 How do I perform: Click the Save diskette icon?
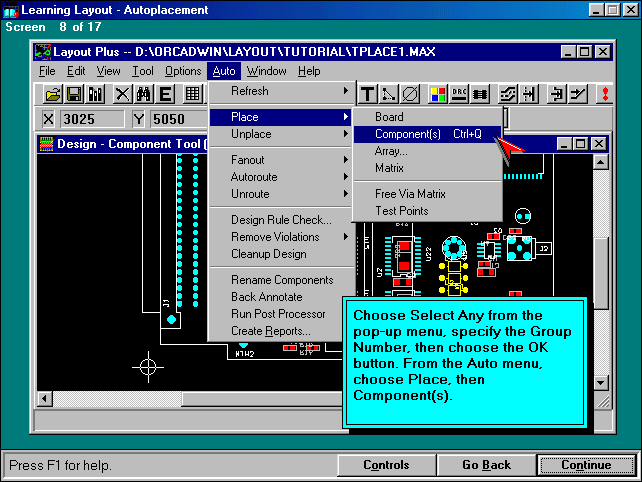(74, 94)
